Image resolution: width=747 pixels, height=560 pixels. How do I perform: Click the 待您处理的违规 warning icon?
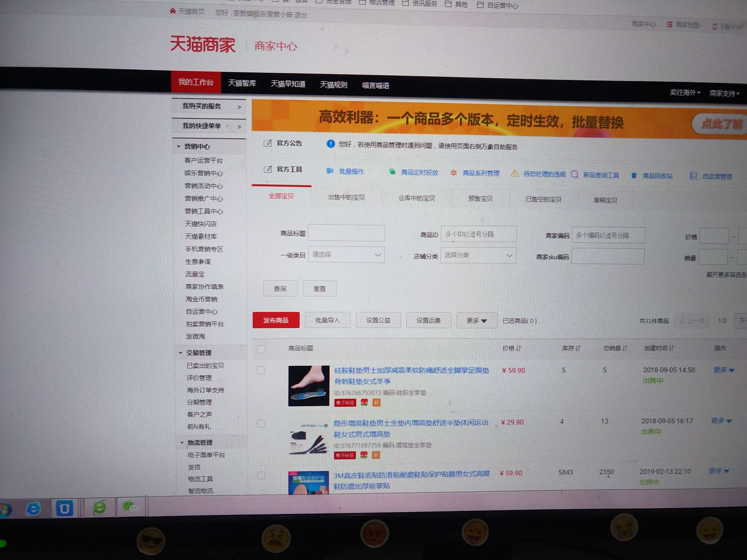coord(515,173)
